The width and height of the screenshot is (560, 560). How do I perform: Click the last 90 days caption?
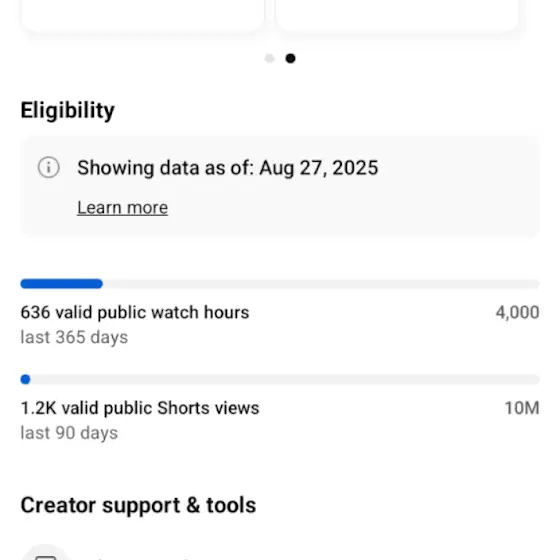(69, 433)
